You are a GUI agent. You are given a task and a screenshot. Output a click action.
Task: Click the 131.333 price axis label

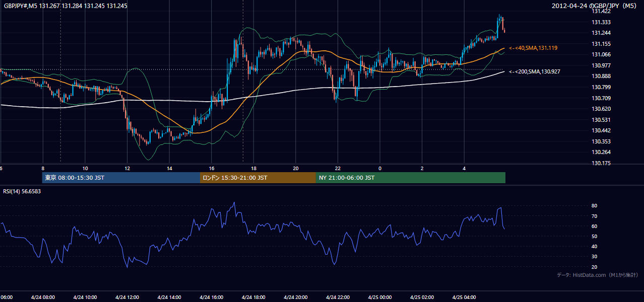[601, 22]
